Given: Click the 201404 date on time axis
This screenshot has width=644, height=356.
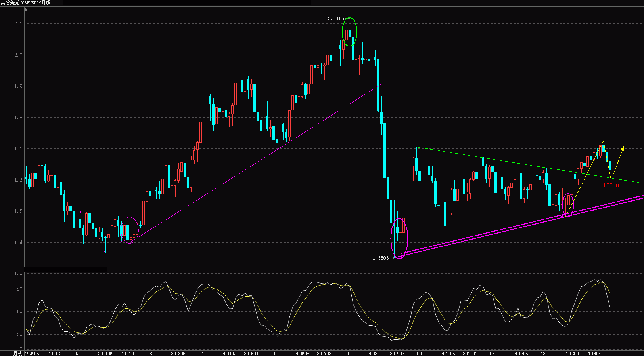Looking at the screenshot, I should (x=594, y=354).
